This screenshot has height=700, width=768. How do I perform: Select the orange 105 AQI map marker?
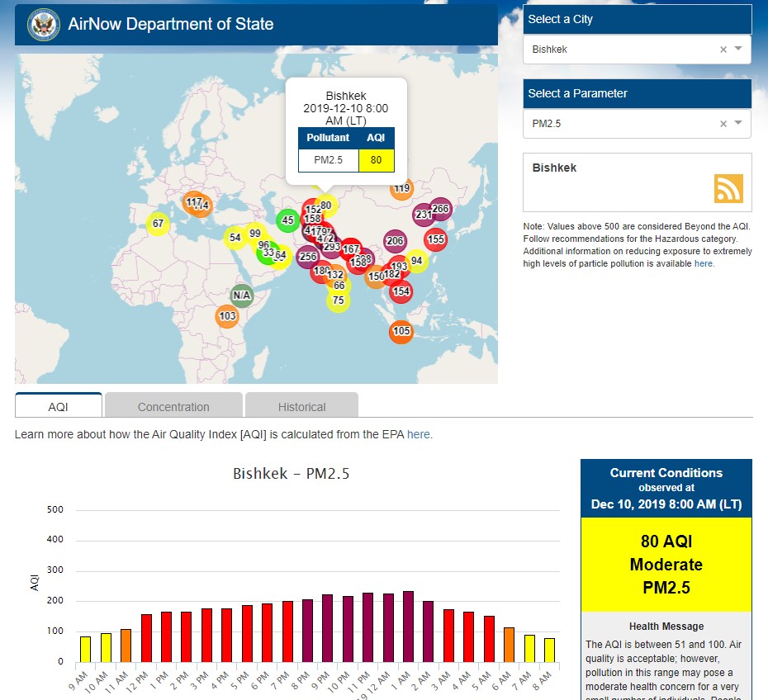click(x=401, y=331)
